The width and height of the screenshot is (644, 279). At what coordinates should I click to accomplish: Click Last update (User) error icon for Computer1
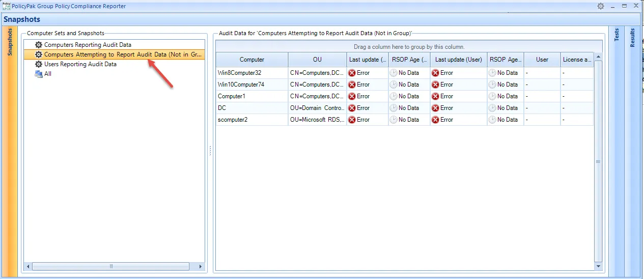coord(435,96)
